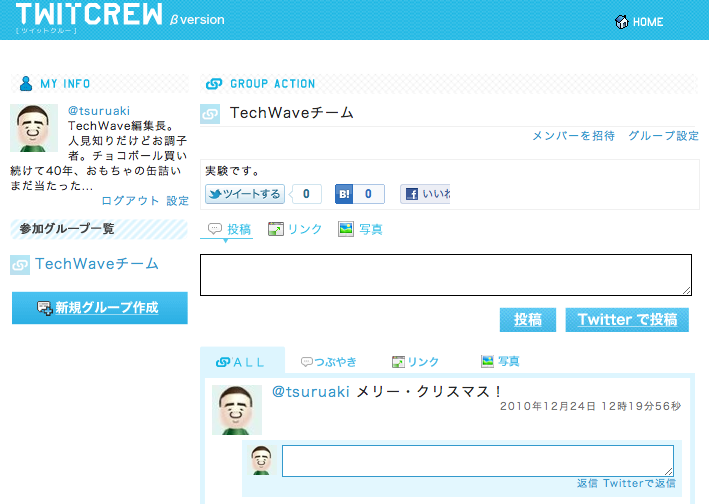Select TechWaveチーム in the group list sidebar
This screenshot has width=709, height=504.
(x=97, y=264)
